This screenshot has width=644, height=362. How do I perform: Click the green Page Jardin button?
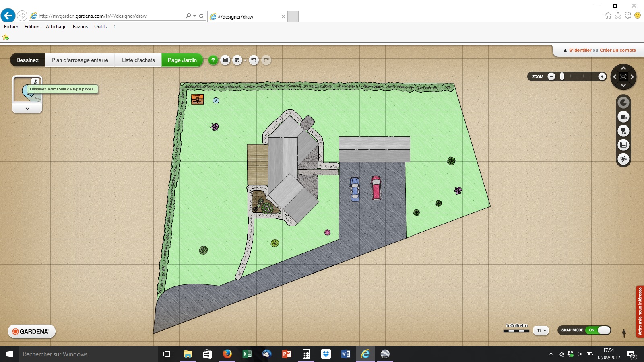pos(182,60)
